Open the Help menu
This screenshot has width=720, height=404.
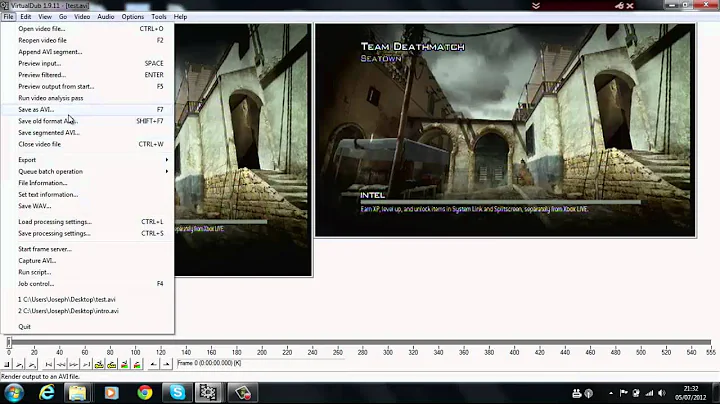tap(180, 17)
